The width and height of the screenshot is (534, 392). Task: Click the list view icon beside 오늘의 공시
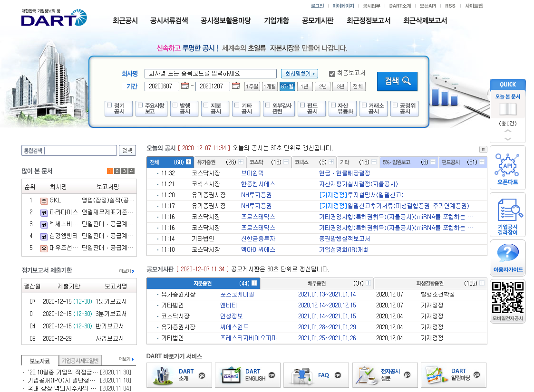pos(483,149)
